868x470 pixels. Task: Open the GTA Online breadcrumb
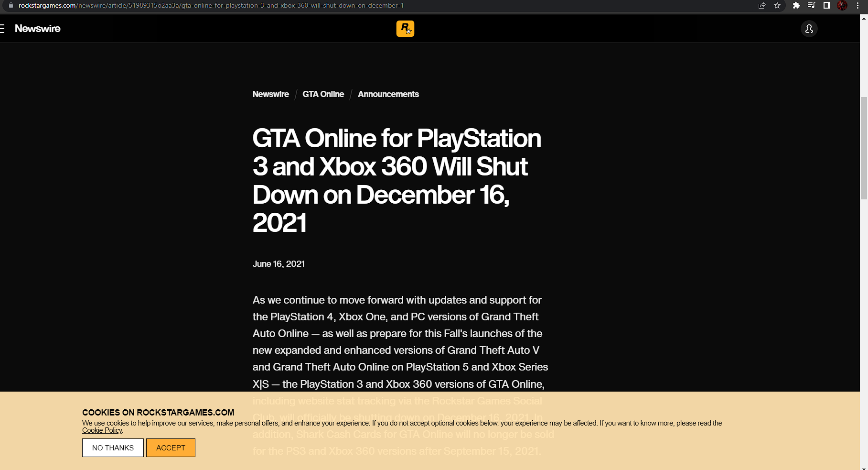pyautogui.click(x=323, y=94)
